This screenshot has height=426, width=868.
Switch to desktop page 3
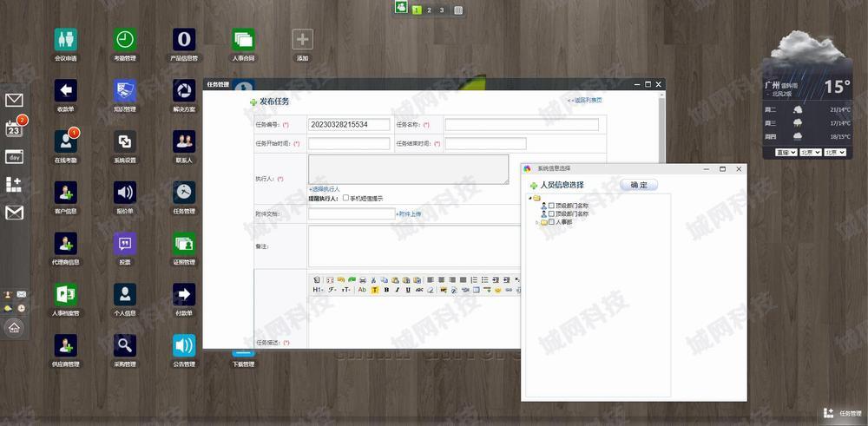(x=441, y=10)
